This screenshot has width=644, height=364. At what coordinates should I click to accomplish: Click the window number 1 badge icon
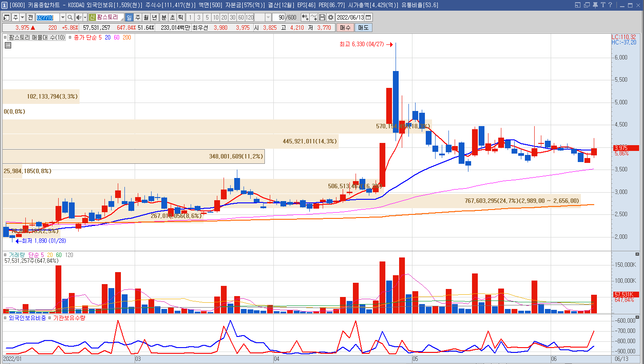pyautogui.click(x=4, y=5)
